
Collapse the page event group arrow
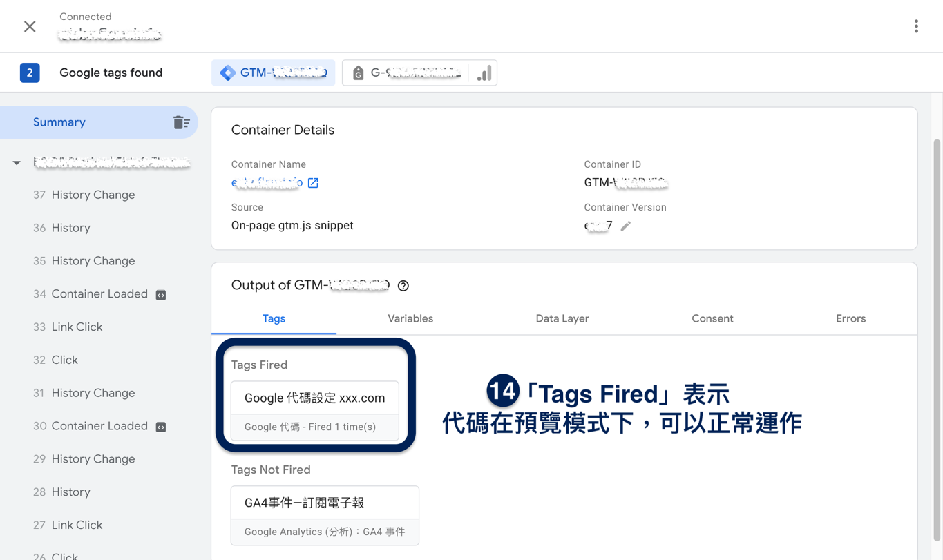pyautogui.click(x=17, y=163)
